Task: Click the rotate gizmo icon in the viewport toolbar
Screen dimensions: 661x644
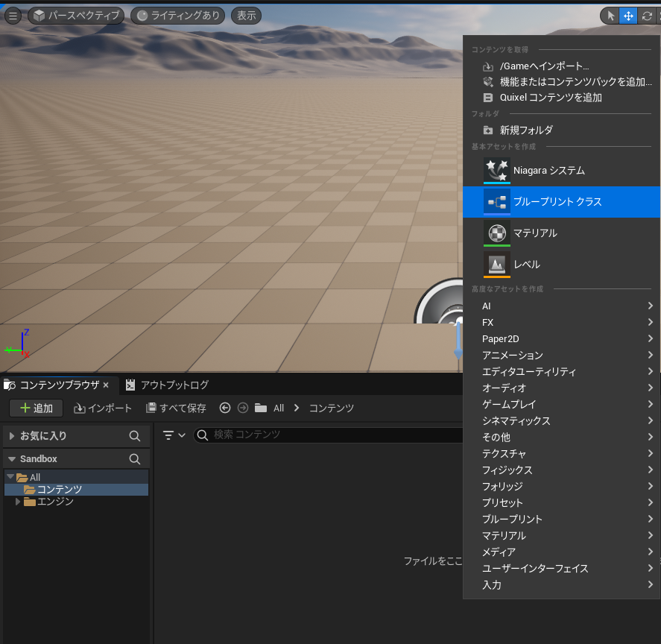Action: click(x=646, y=16)
